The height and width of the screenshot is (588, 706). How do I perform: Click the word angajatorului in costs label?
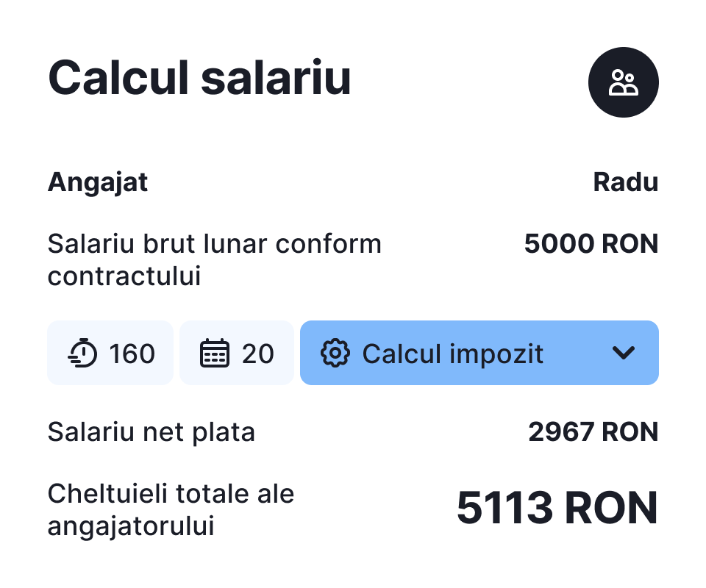click(131, 526)
